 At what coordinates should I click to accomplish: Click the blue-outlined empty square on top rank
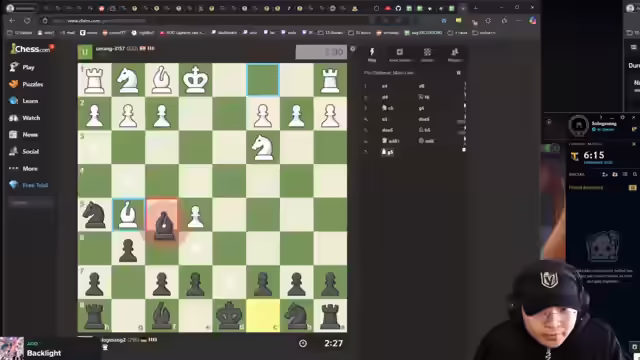coord(263,80)
